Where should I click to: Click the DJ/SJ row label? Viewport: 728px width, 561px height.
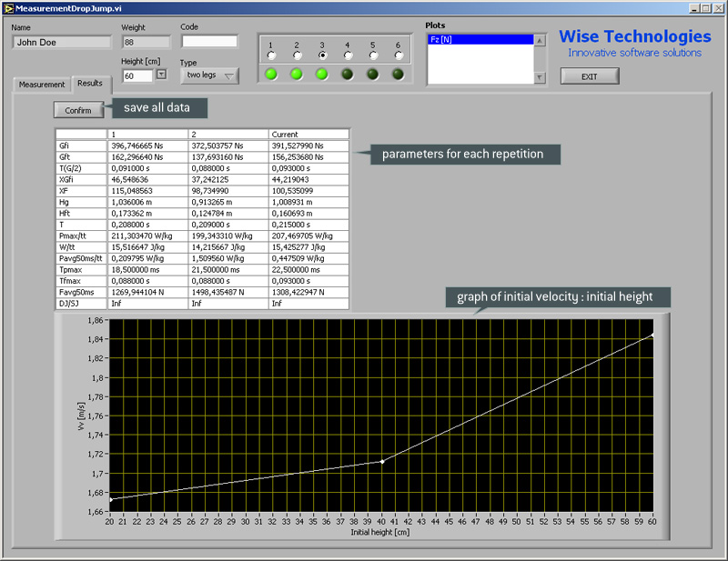(81, 304)
